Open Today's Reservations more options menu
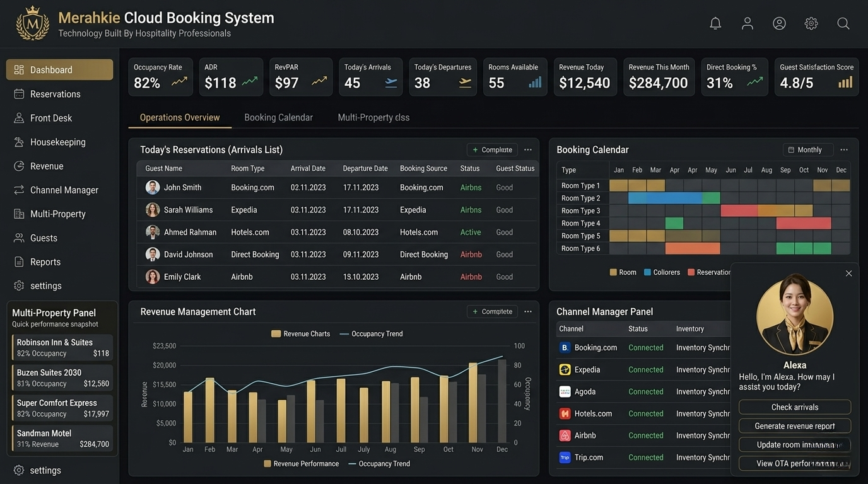 528,149
